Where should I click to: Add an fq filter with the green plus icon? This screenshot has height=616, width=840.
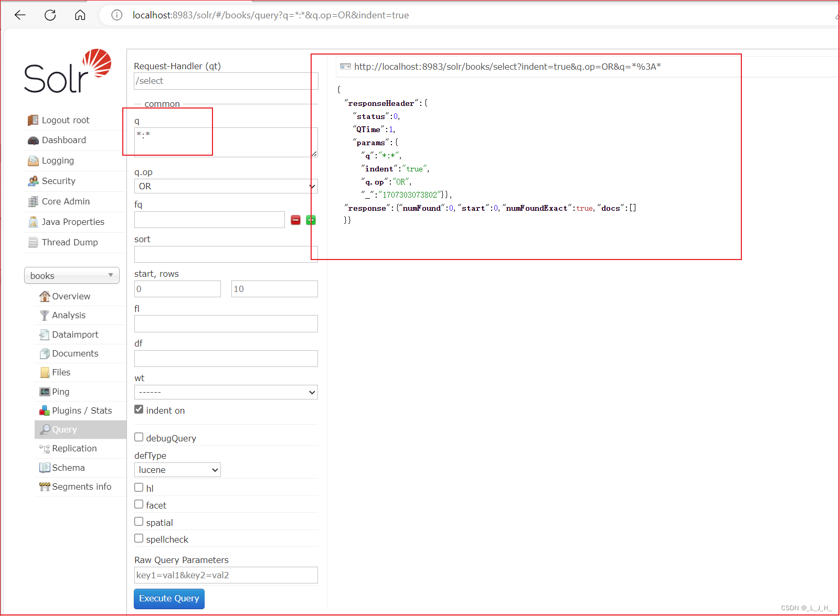pyautogui.click(x=311, y=220)
